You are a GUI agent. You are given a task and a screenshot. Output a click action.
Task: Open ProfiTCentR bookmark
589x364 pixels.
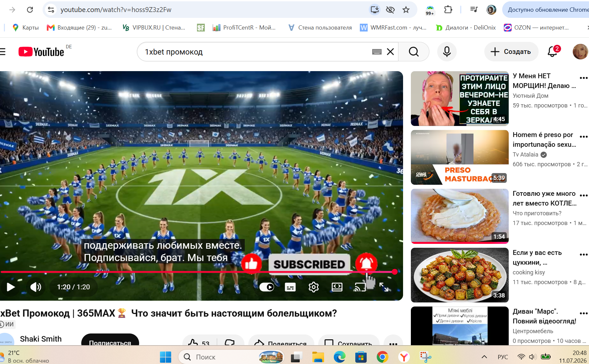pos(244,28)
